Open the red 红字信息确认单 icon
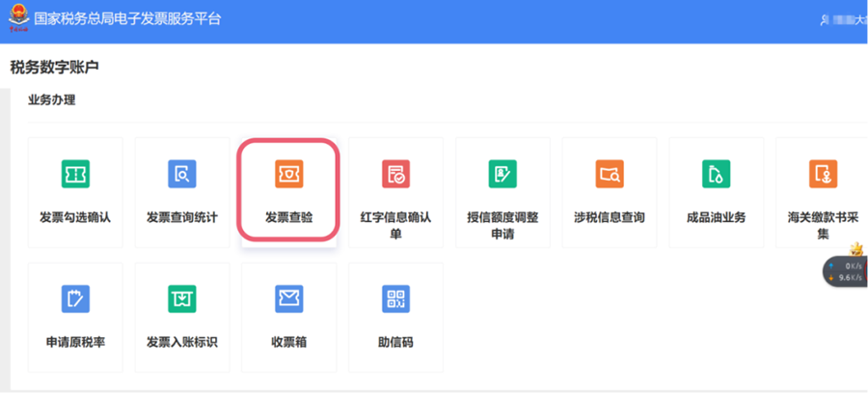Viewport: 868px width, 393px height. [x=395, y=174]
